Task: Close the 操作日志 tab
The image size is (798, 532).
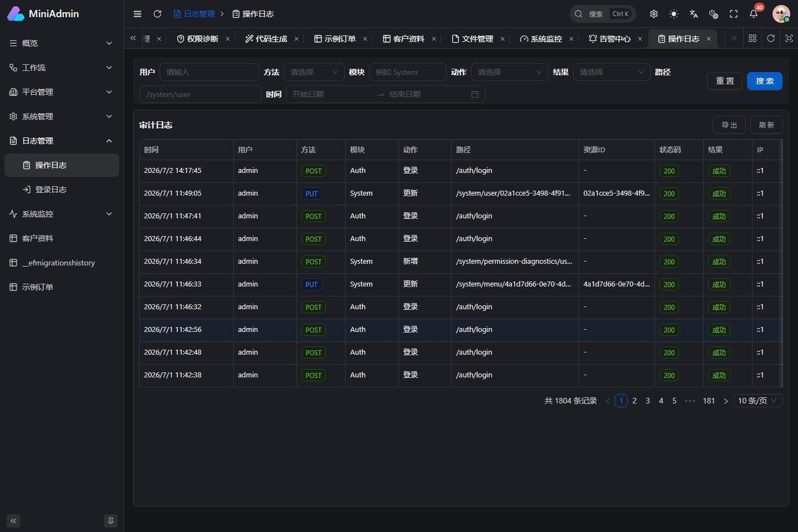Action: 709,39
